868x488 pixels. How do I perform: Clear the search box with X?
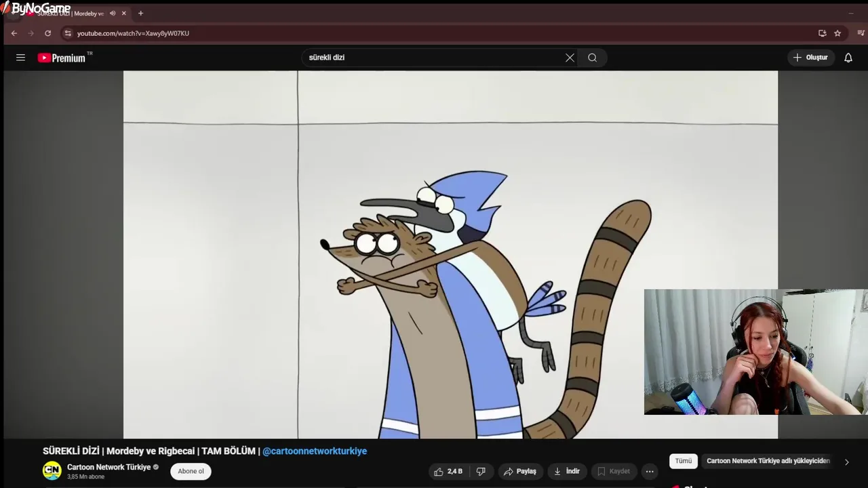(x=570, y=58)
